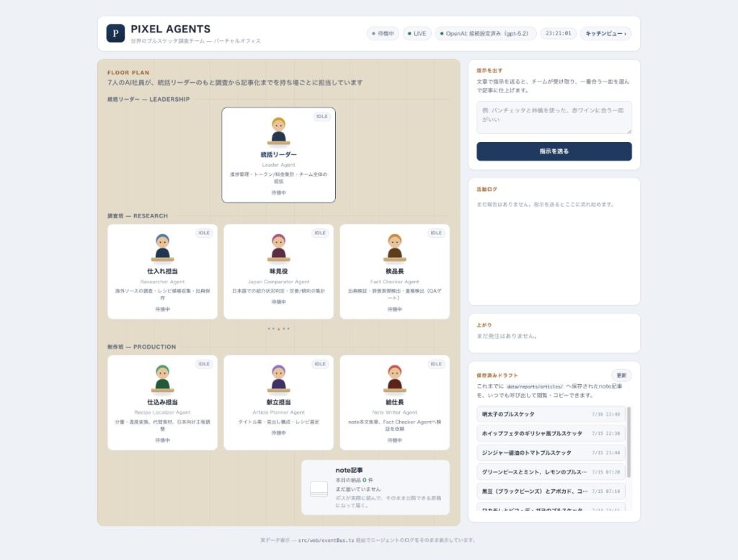
Task: Select the 献立担当 card name
Action: (279, 402)
